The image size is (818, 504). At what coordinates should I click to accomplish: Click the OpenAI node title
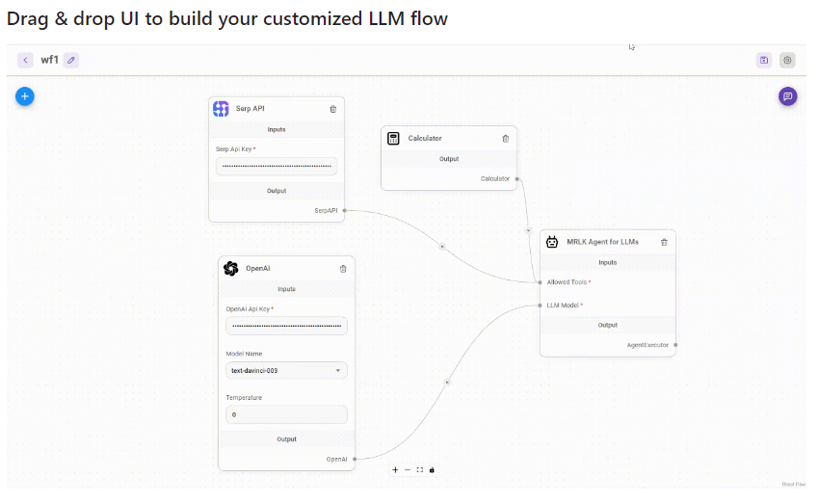point(257,268)
